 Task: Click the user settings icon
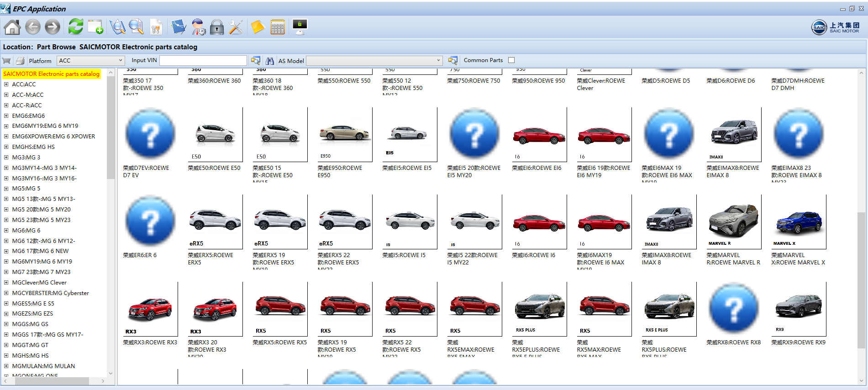tap(198, 27)
